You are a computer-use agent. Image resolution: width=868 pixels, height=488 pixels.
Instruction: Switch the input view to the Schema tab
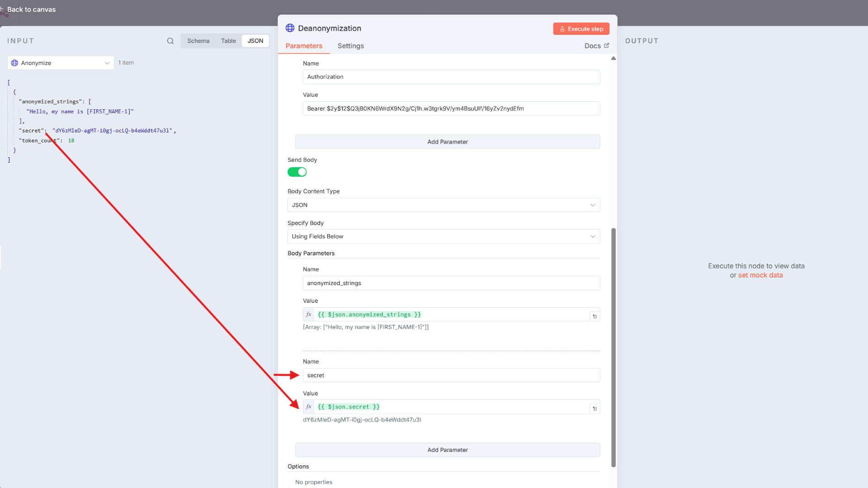click(198, 41)
